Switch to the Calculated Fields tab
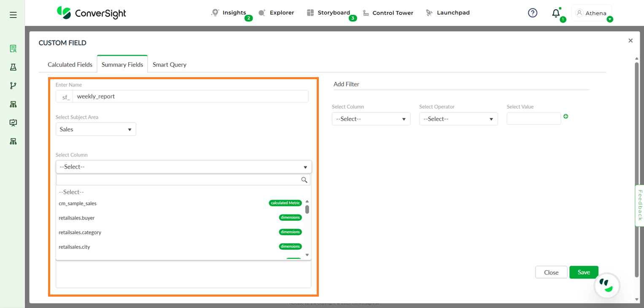The height and width of the screenshot is (308, 644). pyautogui.click(x=70, y=64)
